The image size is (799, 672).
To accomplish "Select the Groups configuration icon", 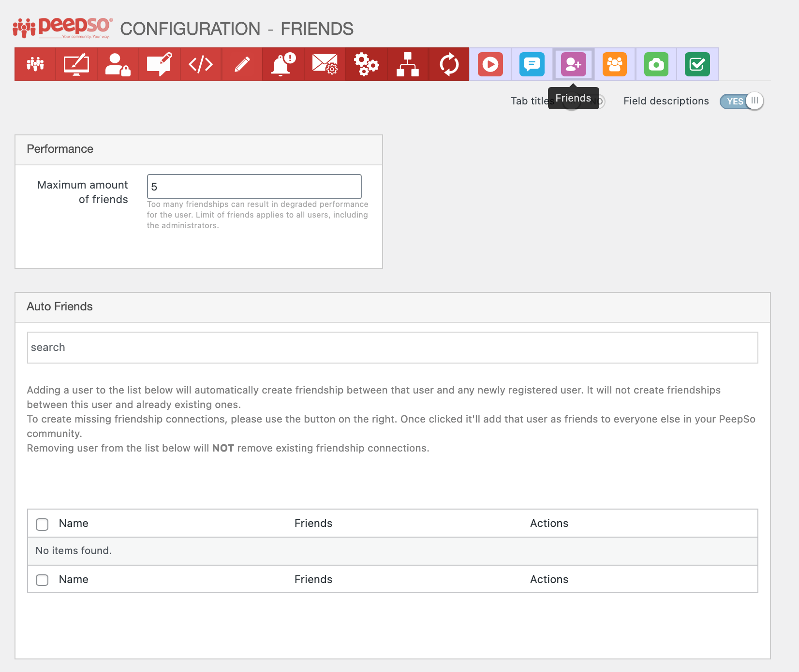I will click(614, 64).
